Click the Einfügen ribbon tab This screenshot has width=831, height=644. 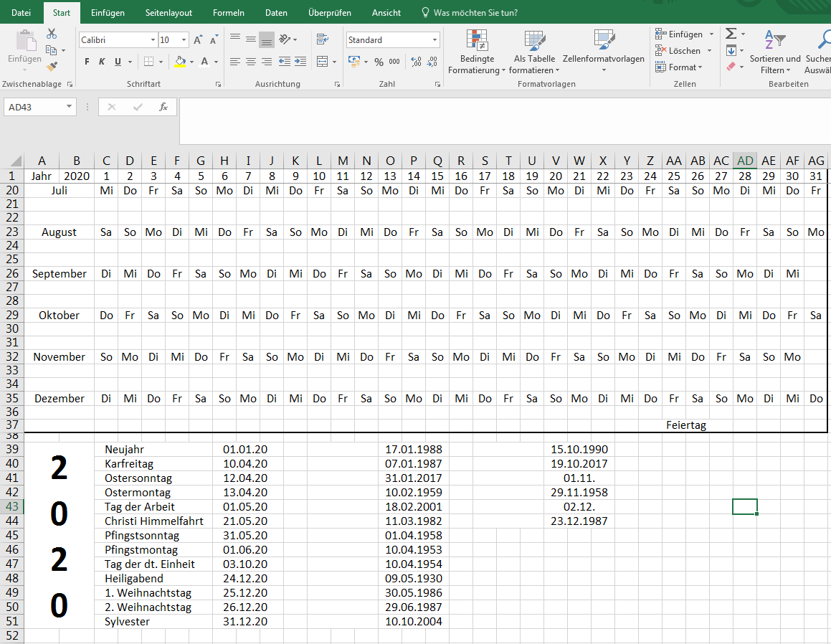click(108, 13)
